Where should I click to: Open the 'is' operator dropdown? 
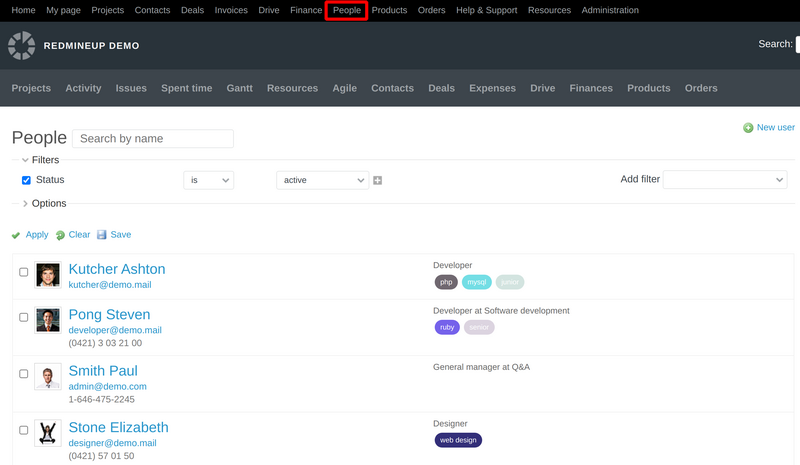pyautogui.click(x=208, y=180)
